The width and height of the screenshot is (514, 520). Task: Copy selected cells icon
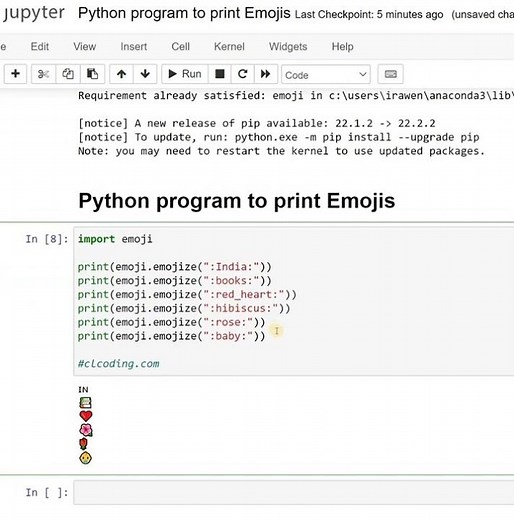tap(68, 74)
